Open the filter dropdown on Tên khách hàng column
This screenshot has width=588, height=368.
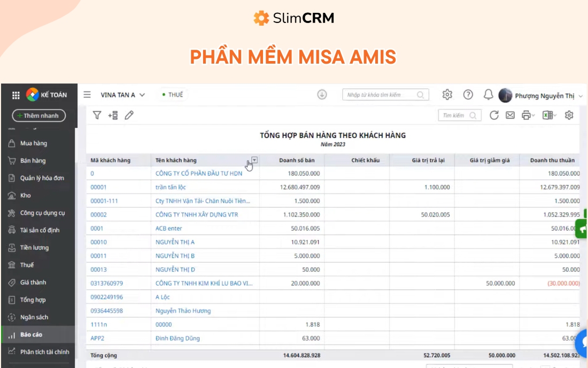pos(255,160)
